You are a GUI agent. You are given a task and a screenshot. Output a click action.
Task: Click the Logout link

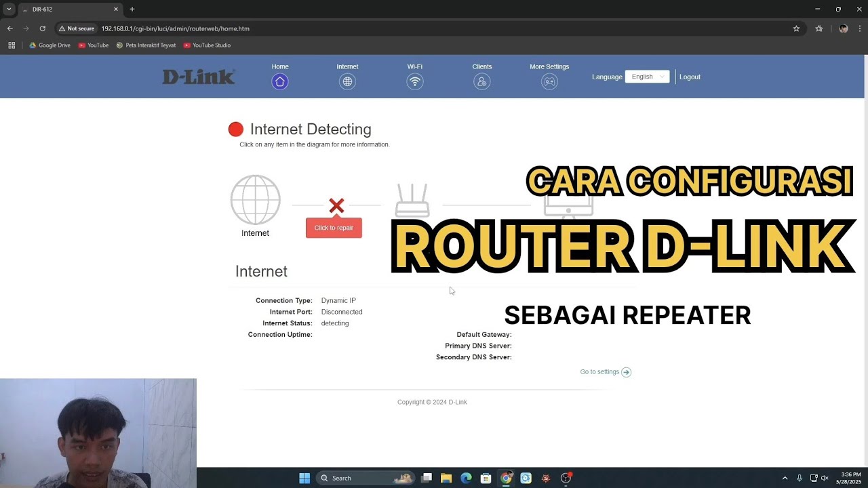690,77
